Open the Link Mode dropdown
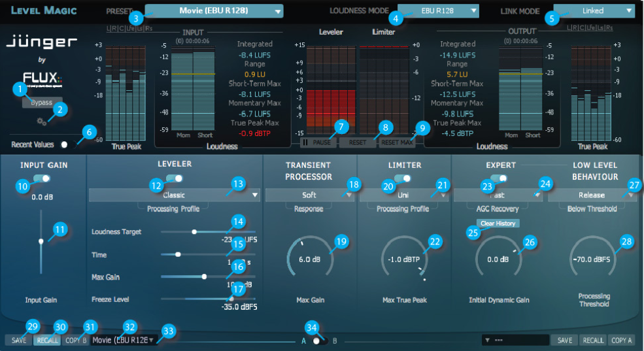The width and height of the screenshot is (644, 351). click(x=594, y=11)
